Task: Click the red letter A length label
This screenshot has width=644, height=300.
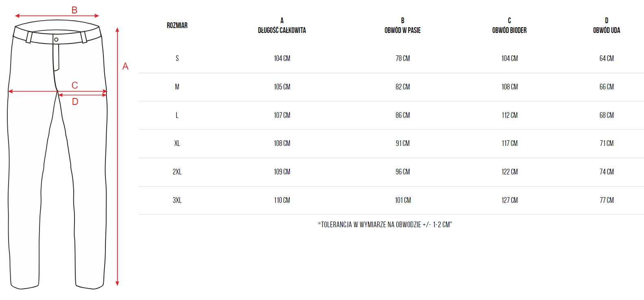Action: pos(125,66)
